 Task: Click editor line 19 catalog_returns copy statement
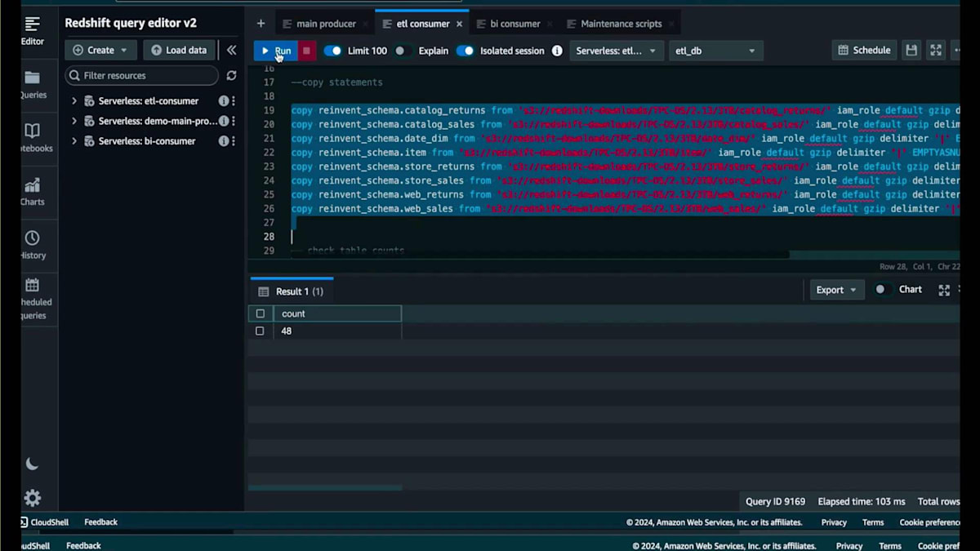click(x=625, y=110)
